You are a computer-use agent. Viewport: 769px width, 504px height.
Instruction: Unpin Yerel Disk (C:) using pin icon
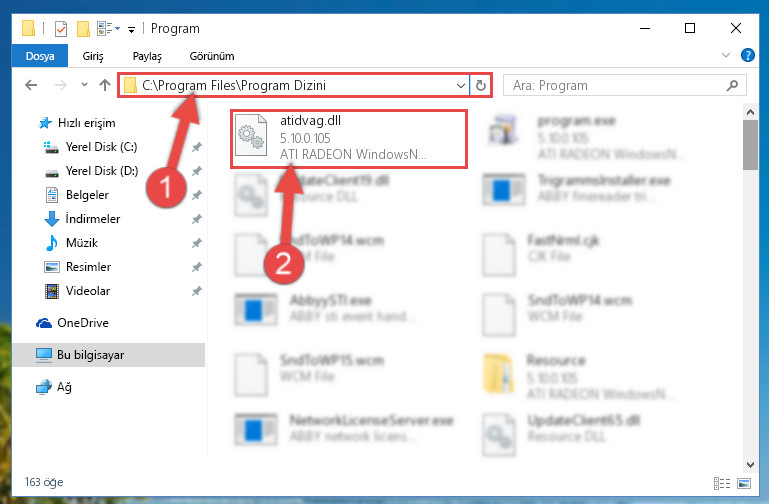(196, 147)
